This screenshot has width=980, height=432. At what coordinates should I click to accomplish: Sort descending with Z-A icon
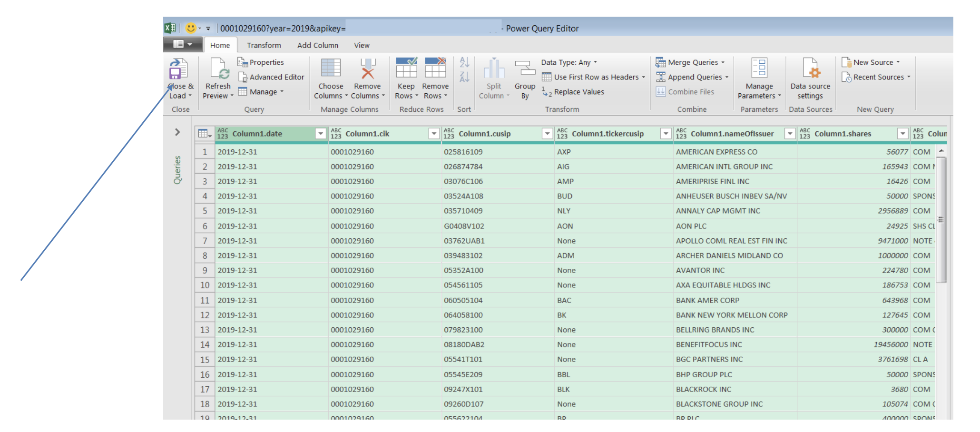click(x=465, y=77)
